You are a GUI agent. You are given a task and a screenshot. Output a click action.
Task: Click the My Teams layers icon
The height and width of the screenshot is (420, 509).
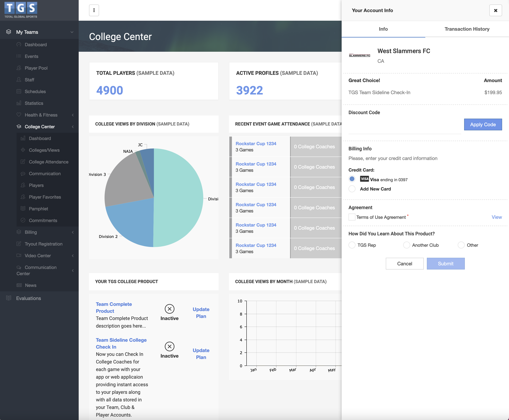click(9, 32)
